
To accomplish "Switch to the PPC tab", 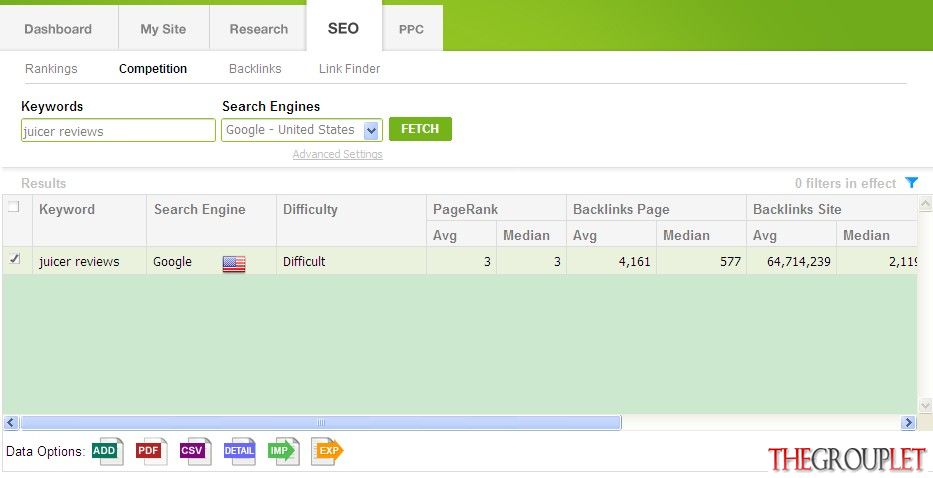I will click(x=412, y=29).
